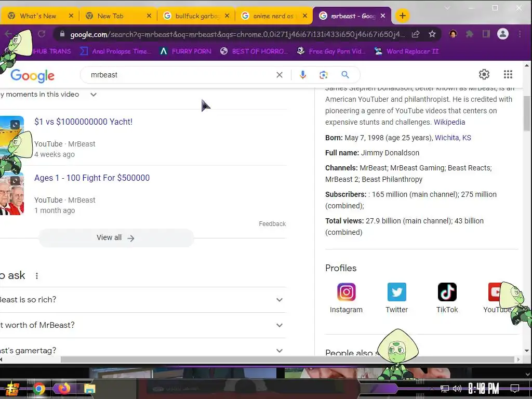The height and width of the screenshot is (399, 532).
Task: Follow the Wikipedia link
Action: [x=449, y=122]
